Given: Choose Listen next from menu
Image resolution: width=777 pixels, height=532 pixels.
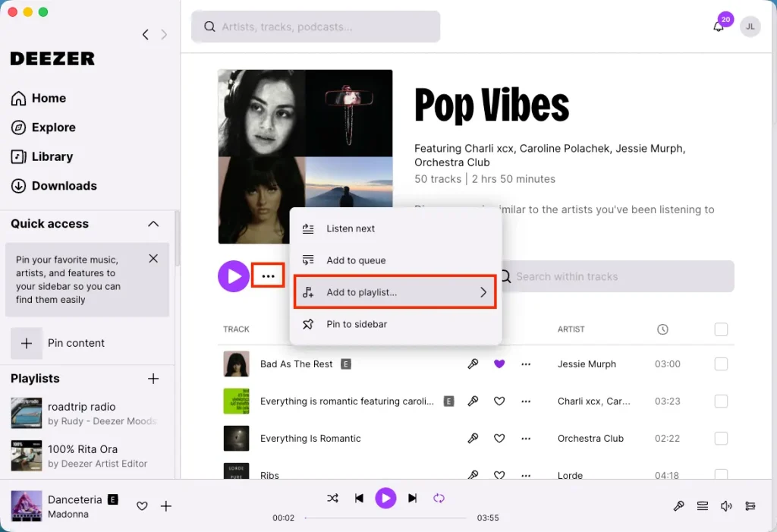Looking at the screenshot, I should coord(395,228).
